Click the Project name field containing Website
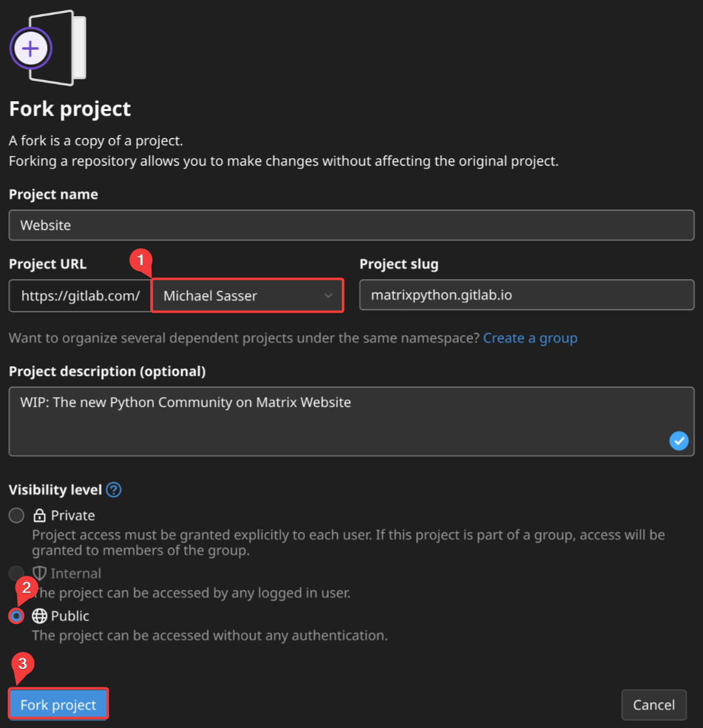This screenshot has height=728, width=703. (351, 225)
